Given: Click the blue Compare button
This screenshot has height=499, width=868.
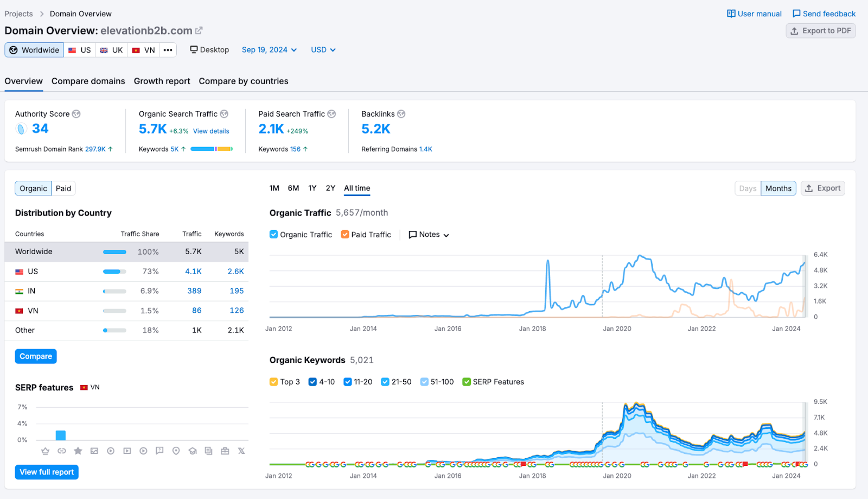Looking at the screenshot, I should tap(36, 356).
